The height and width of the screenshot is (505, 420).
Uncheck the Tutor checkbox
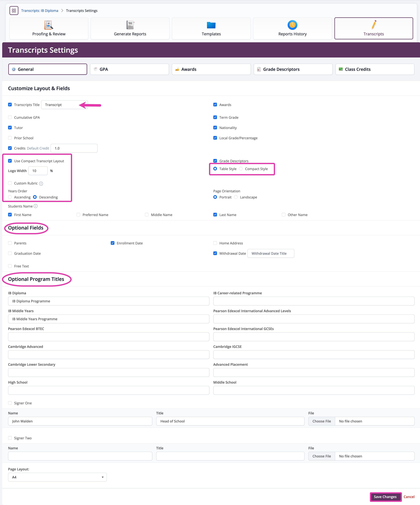pos(10,127)
